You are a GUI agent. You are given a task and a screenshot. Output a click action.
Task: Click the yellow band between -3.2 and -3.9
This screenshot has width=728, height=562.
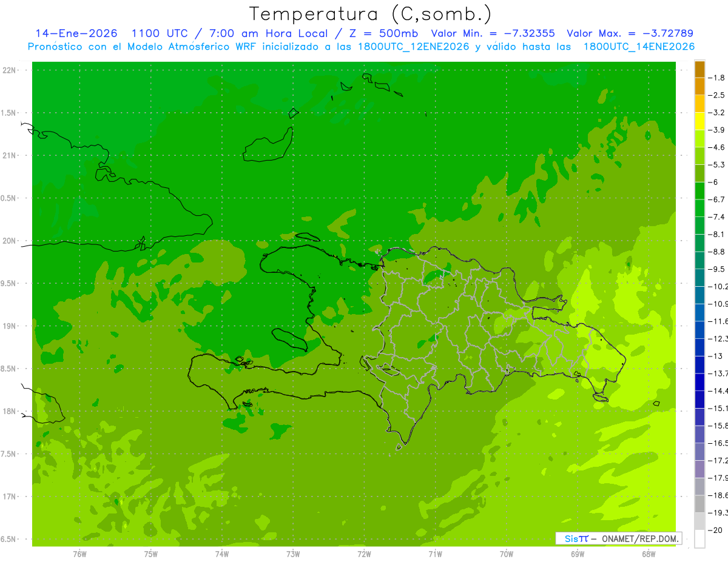click(699, 121)
